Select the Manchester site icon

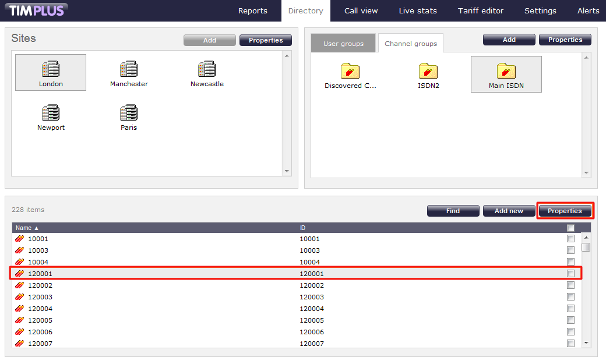pos(129,70)
